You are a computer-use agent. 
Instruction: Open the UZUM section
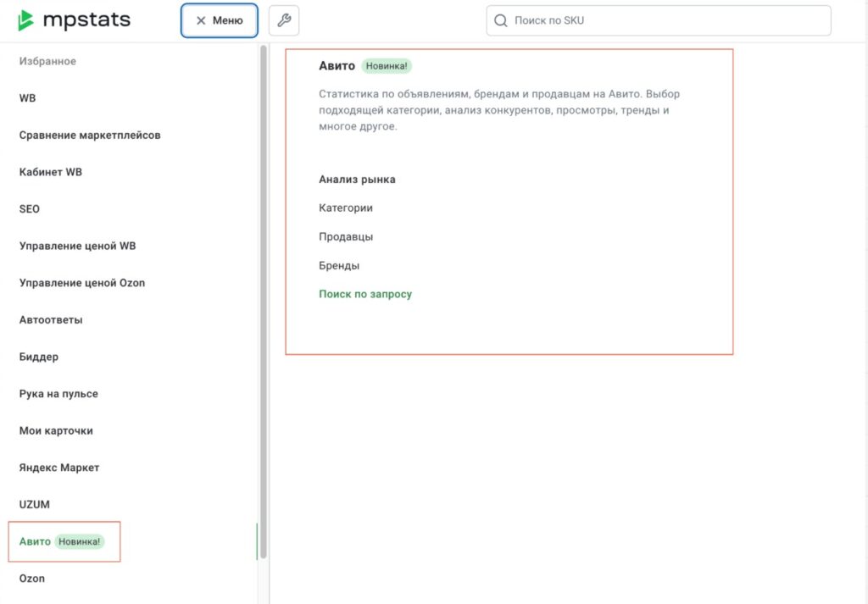point(35,505)
